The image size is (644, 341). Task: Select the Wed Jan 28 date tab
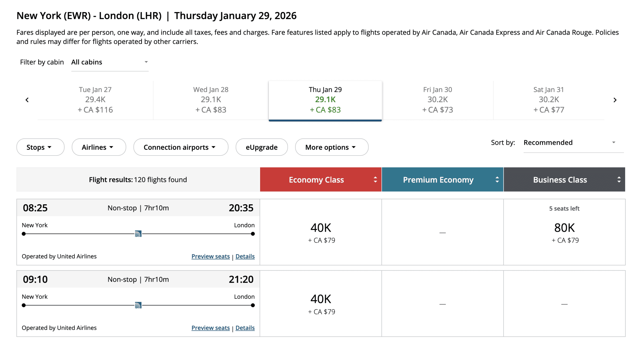coord(211,100)
